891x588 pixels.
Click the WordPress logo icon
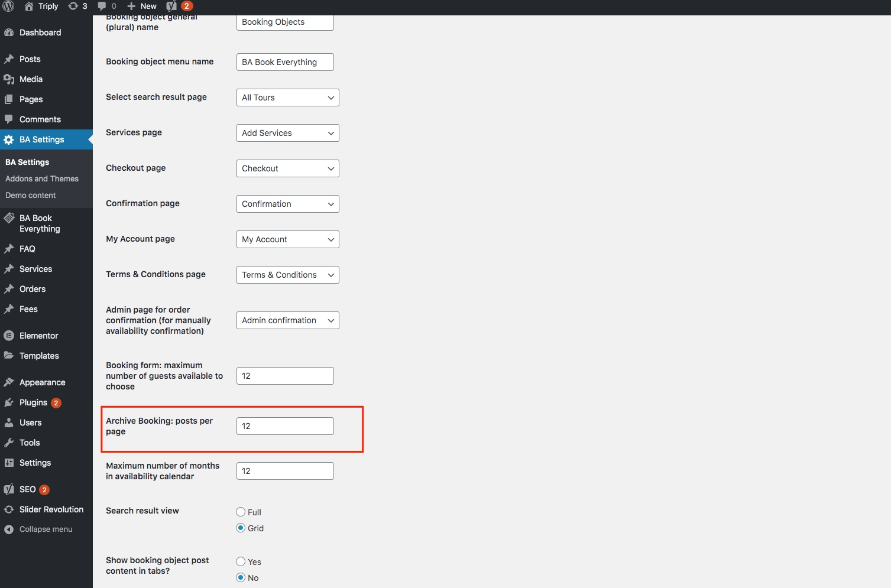tap(8, 7)
